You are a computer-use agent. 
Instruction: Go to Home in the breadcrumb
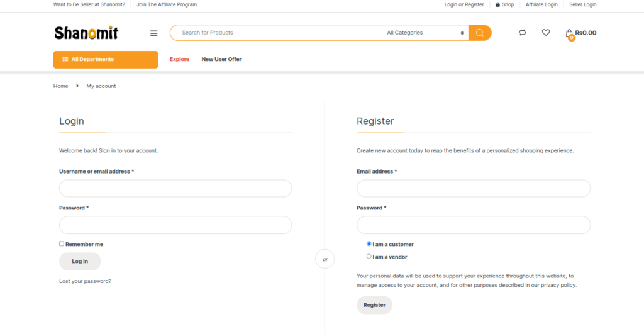(x=61, y=86)
